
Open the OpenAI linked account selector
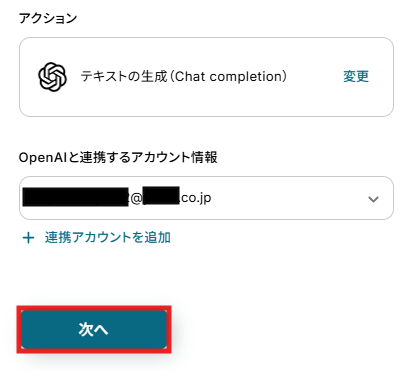click(206, 198)
